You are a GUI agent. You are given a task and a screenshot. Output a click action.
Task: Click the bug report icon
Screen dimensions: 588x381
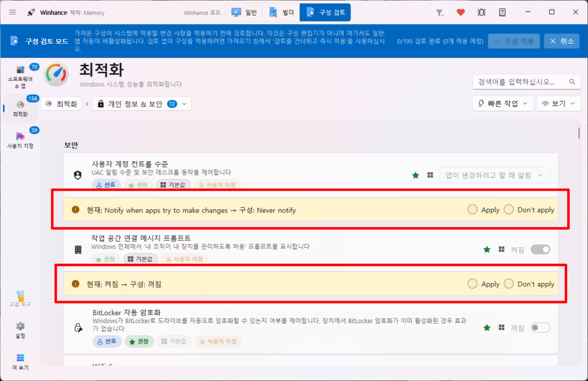pyautogui.click(x=482, y=13)
